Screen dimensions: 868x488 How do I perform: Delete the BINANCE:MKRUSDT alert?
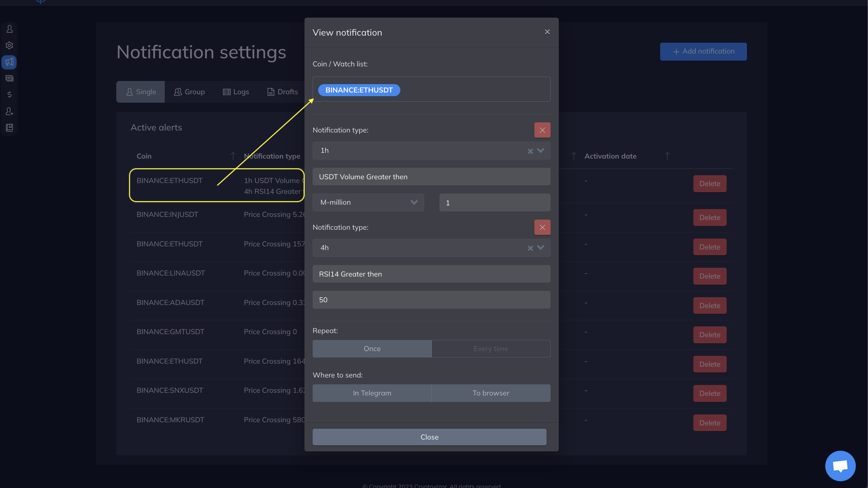[710, 423]
